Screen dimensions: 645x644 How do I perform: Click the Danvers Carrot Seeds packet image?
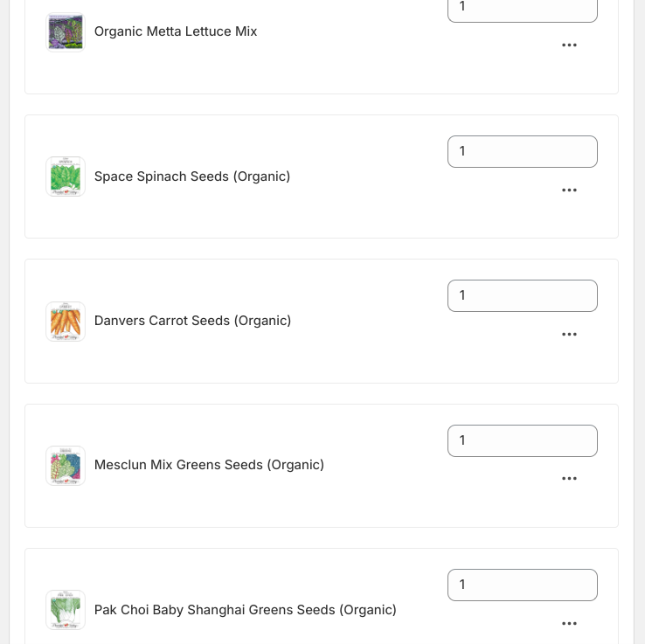pos(66,322)
